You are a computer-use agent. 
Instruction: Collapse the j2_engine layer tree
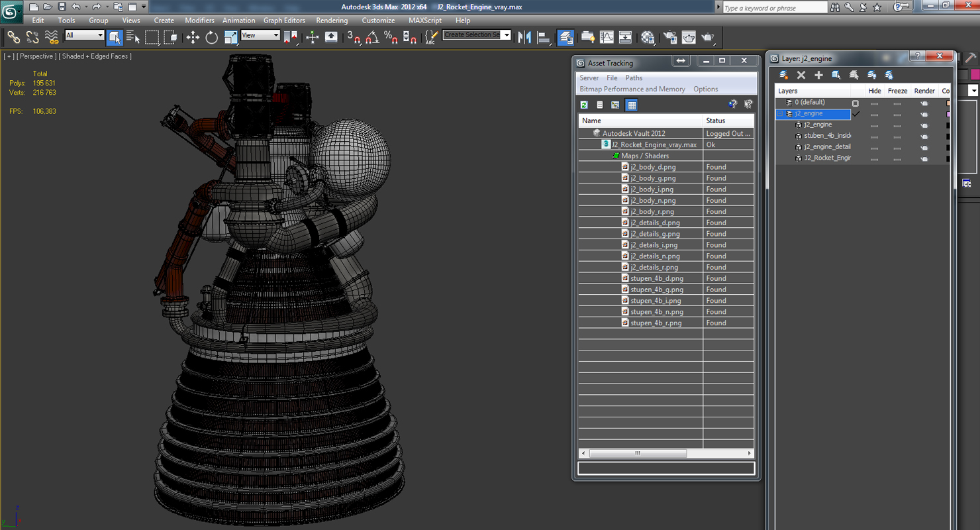coord(780,114)
